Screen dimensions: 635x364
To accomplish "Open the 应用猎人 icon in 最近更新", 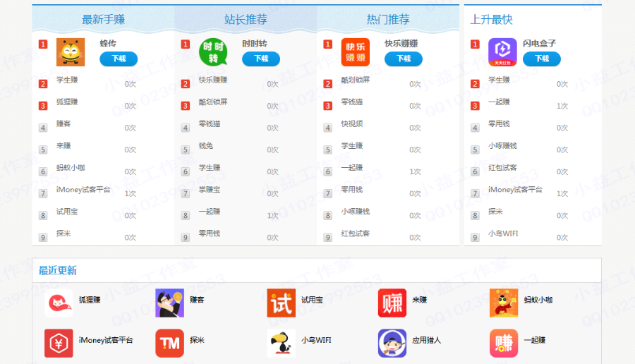I will [392, 344].
